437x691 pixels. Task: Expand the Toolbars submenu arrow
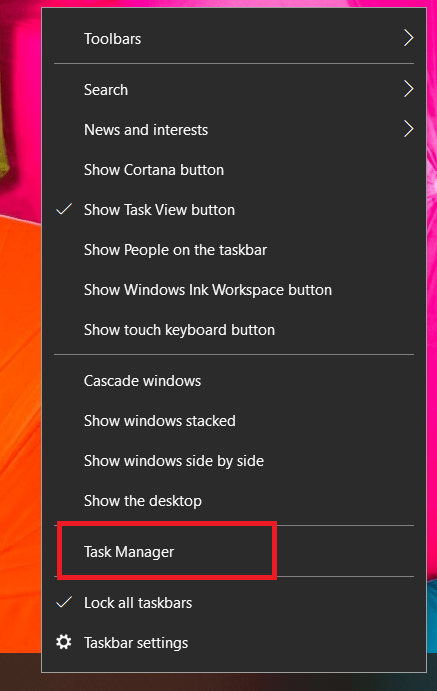(409, 38)
